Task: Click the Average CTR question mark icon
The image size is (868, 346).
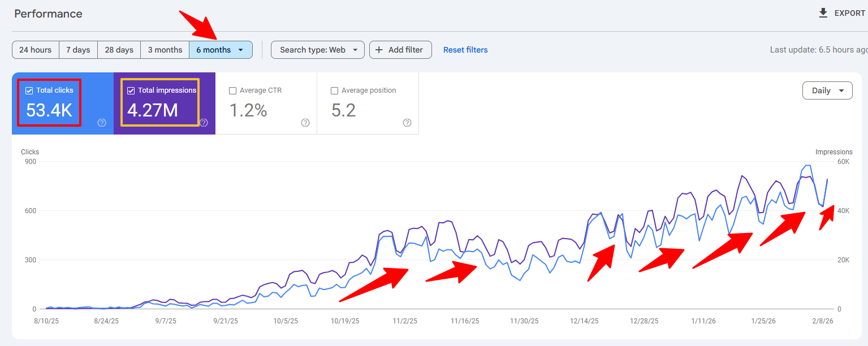Action: pyautogui.click(x=305, y=123)
